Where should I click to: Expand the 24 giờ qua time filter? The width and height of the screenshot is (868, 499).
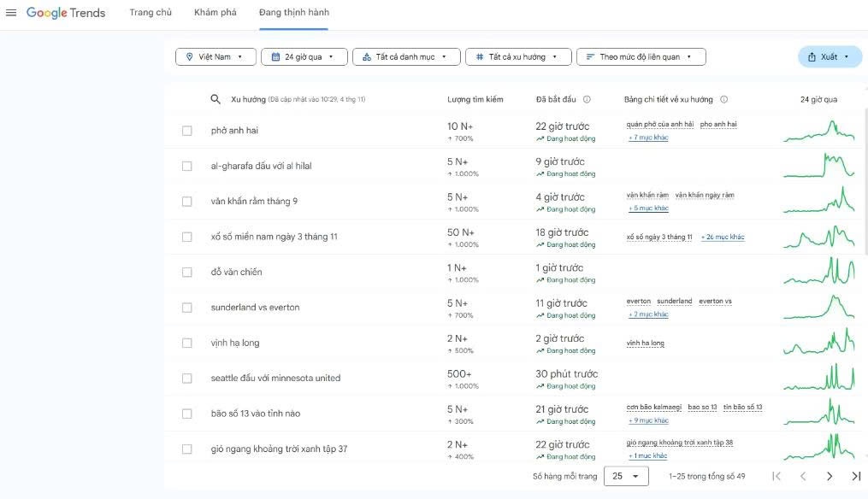[304, 57]
